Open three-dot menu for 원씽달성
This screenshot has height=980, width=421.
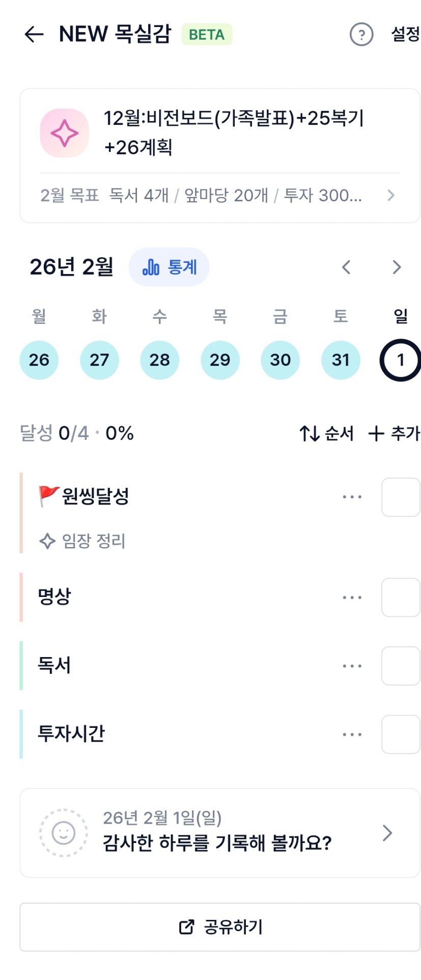(x=352, y=497)
